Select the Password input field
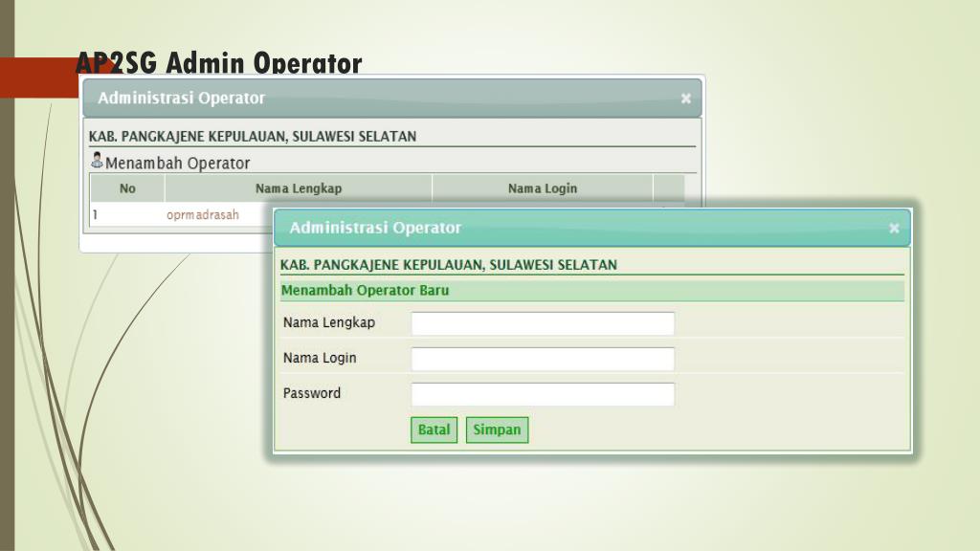This screenshot has height=551, width=980. 543,394
